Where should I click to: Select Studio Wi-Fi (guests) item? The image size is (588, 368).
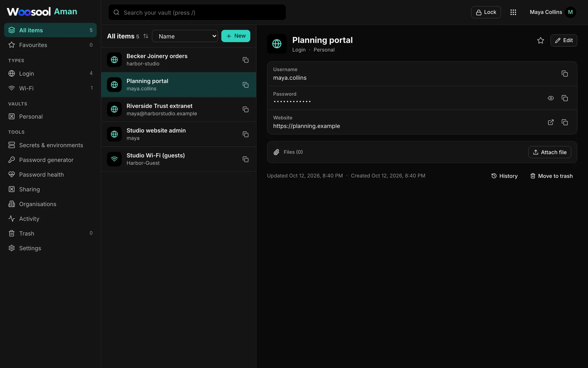click(179, 159)
